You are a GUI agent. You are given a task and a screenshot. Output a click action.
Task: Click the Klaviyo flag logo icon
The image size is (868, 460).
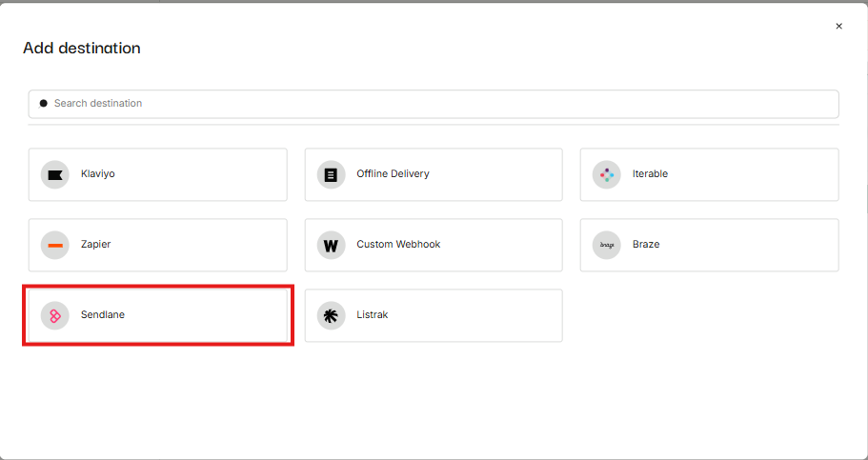coord(55,175)
